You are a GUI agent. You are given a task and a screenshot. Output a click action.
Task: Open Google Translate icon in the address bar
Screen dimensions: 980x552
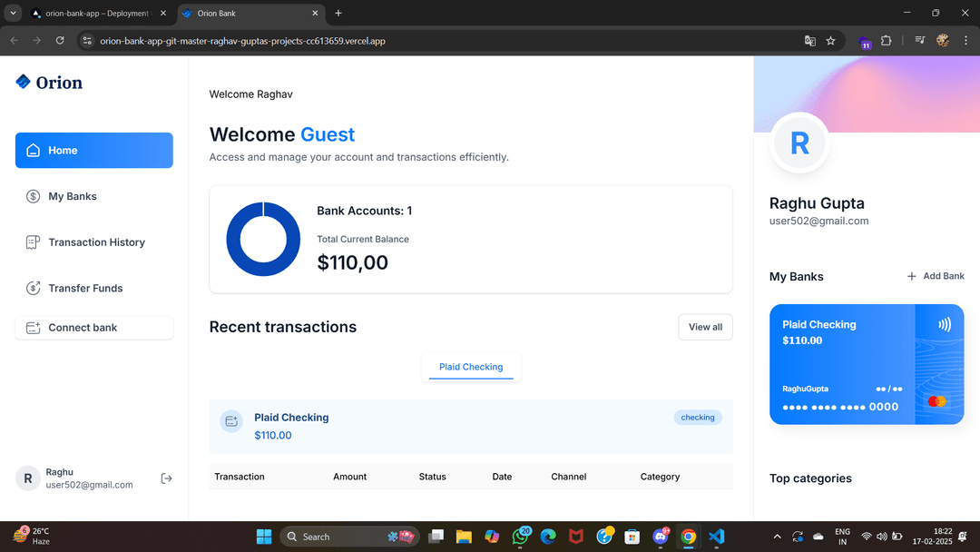coord(809,41)
